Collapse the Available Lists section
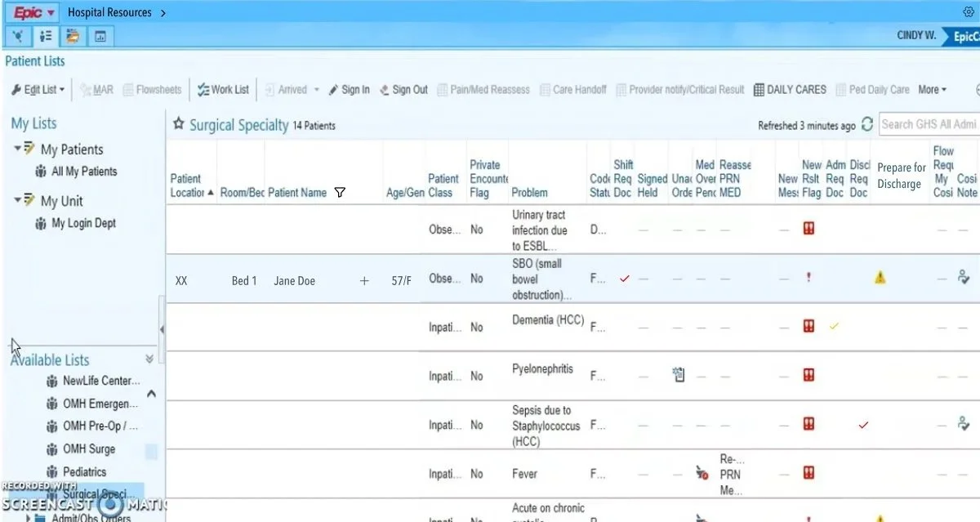This screenshot has height=522, width=980. [149, 359]
